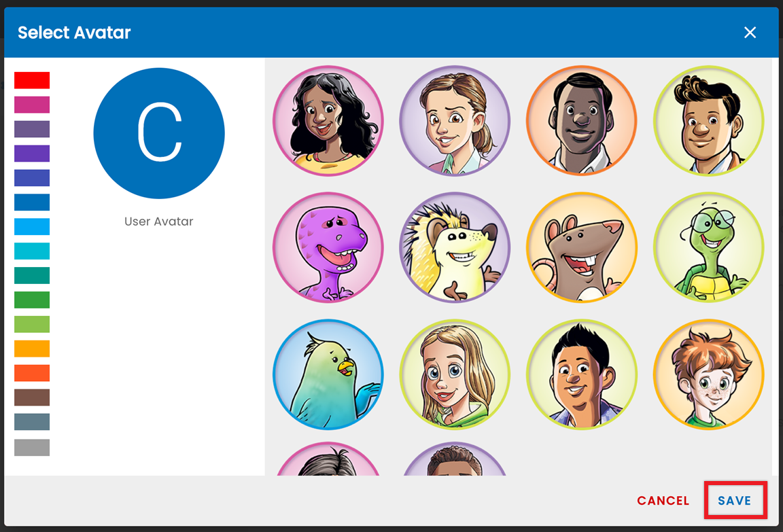Pick the boy with spiky black hair avatar
The height and width of the screenshot is (532, 783).
pyautogui.click(x=582, y=374)
